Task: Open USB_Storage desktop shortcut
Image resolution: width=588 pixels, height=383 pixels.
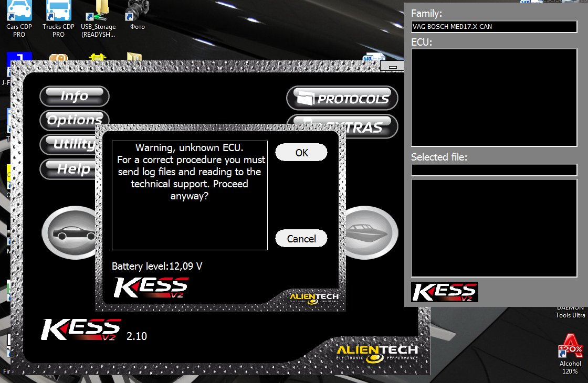Action: (98, 19)
